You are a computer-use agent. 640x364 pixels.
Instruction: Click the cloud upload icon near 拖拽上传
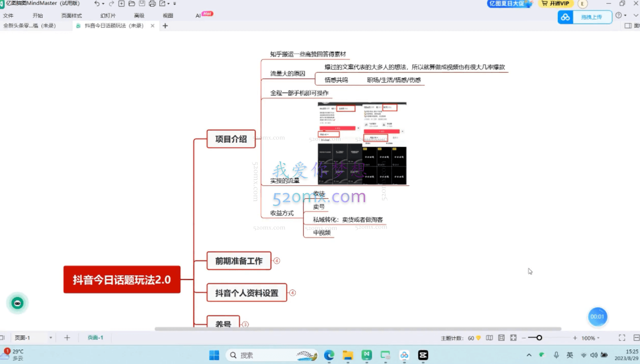[565, 17]
